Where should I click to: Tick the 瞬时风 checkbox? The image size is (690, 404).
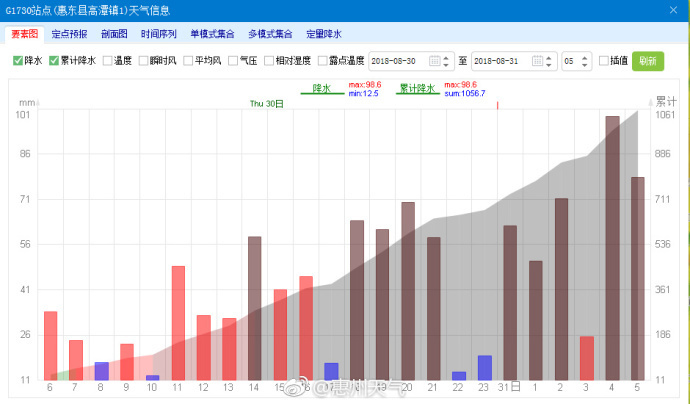[143, 61]
